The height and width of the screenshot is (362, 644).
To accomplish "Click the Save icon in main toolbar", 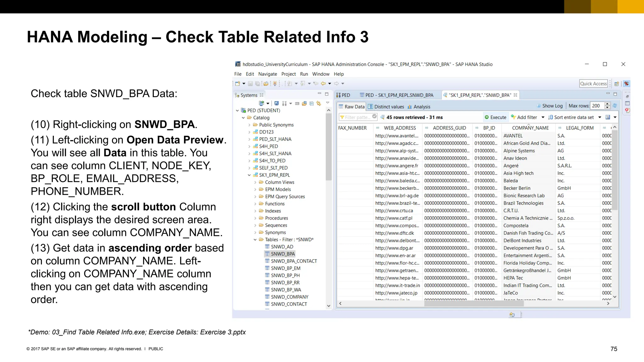I will pos(251,84).
